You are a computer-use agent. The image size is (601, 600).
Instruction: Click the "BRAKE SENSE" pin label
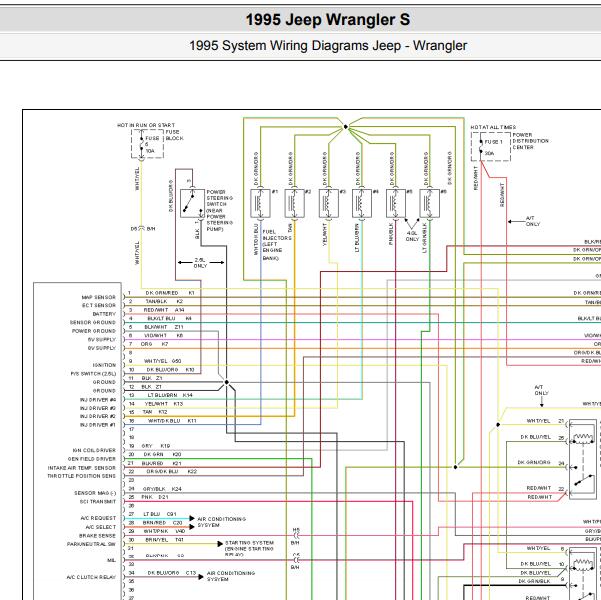97,536
